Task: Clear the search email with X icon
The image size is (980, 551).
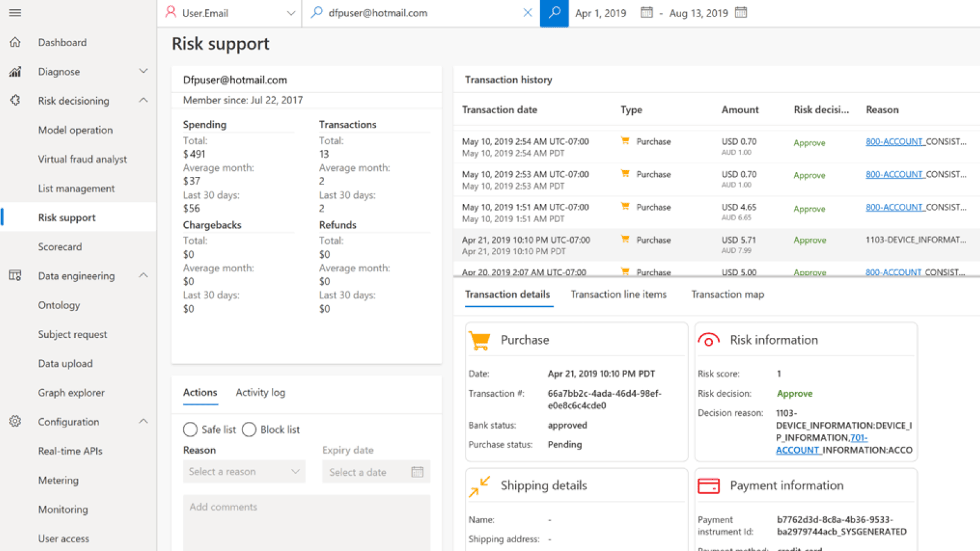Action: click(527, 12)
